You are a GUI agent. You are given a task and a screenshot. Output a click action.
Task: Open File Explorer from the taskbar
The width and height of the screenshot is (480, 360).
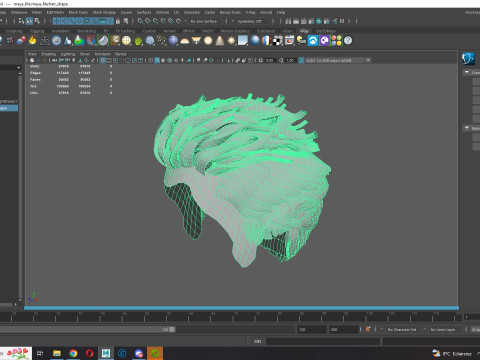[x=57, y=353]
